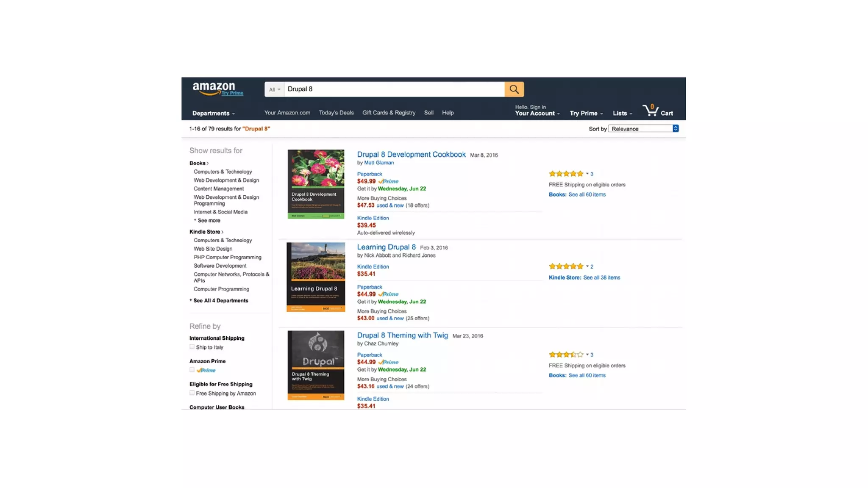Expand the Departments menu
Screen dimensions: 868x488
click(x=213, y=114)
